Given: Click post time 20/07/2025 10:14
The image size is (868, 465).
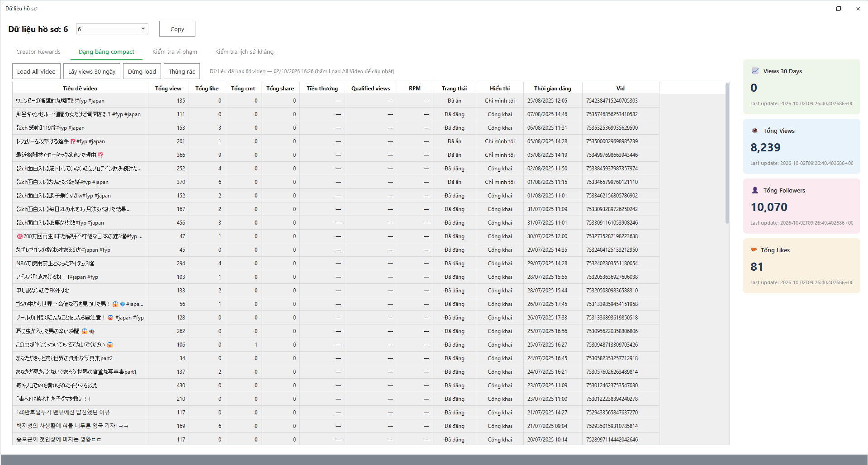Looking at the screenshot, I should [x=547, y=440].
